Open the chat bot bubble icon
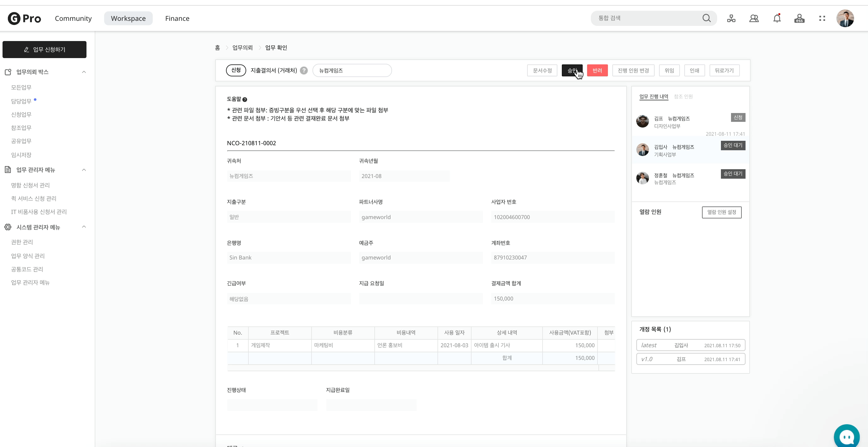 tap(847, 437)
